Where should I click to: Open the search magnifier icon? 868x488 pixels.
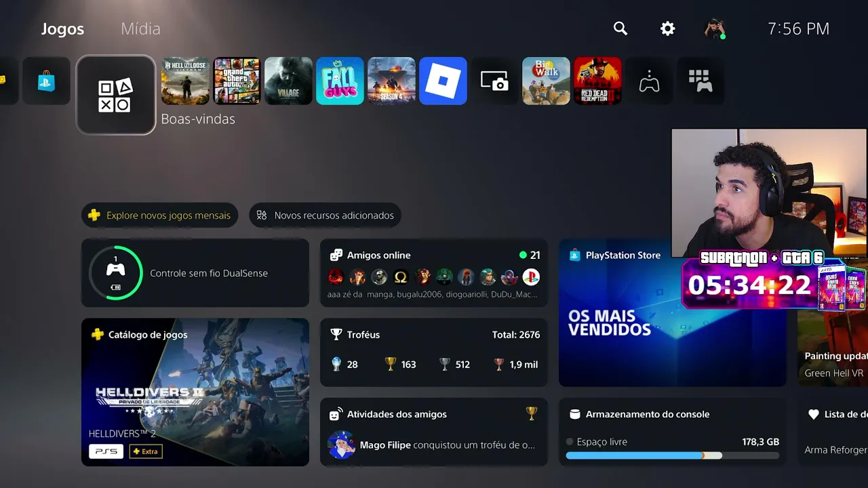[620, 28]
